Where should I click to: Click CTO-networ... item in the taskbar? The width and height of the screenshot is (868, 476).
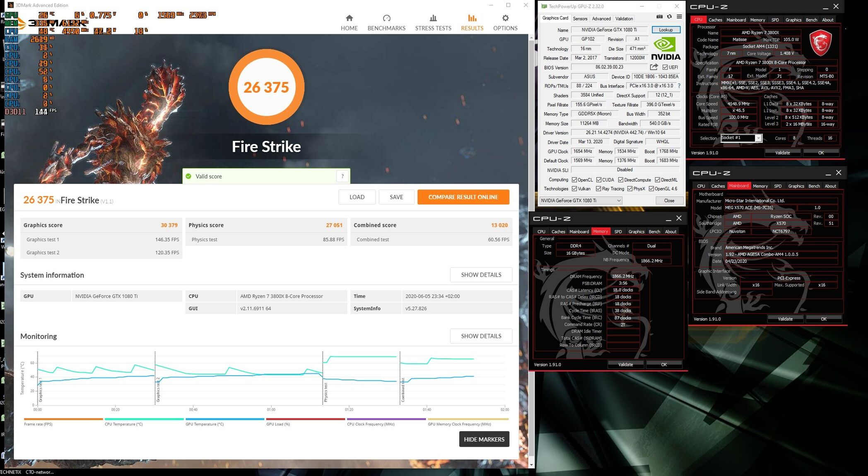point(39,472)
